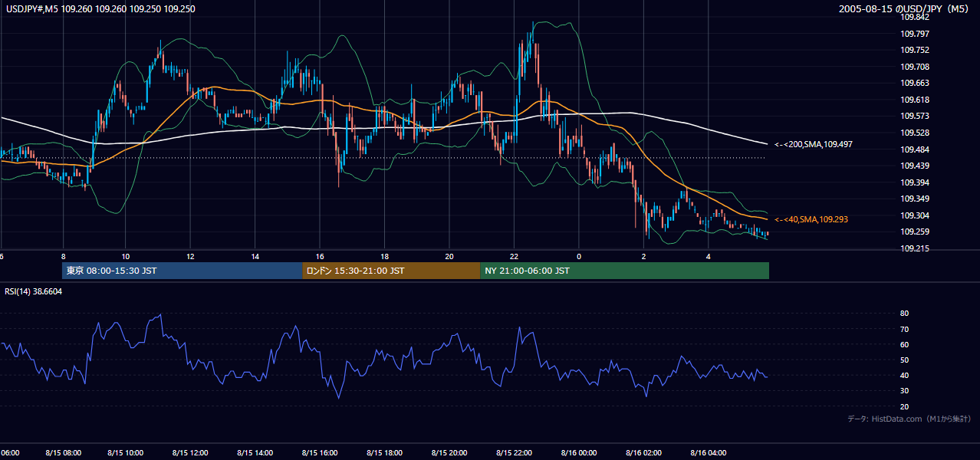980x460 pixels.
Task: Click the RSI scale value 70
Action: pyautogui.click(x=904, y=329)
